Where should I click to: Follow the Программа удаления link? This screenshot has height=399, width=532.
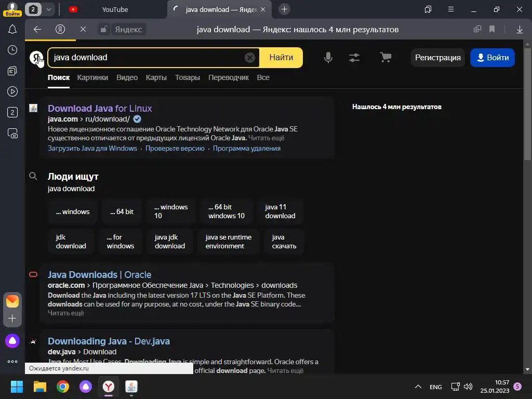click(247, 148)
